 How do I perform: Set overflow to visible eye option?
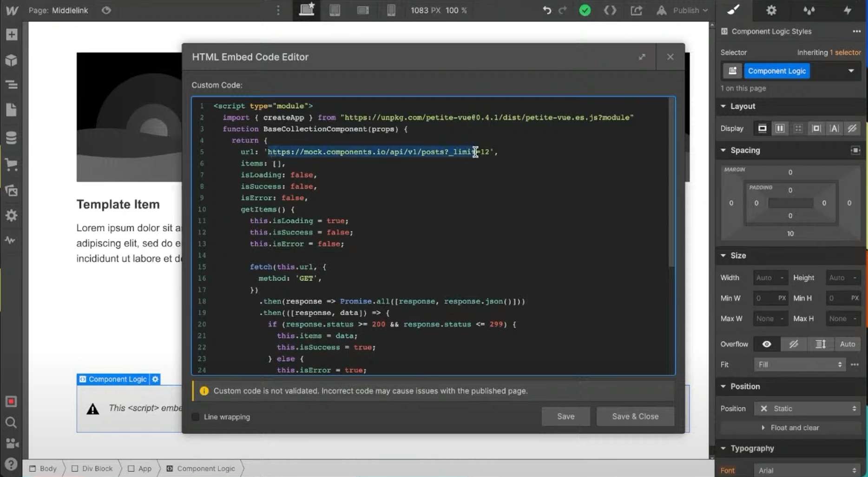[x=767, y=344]
